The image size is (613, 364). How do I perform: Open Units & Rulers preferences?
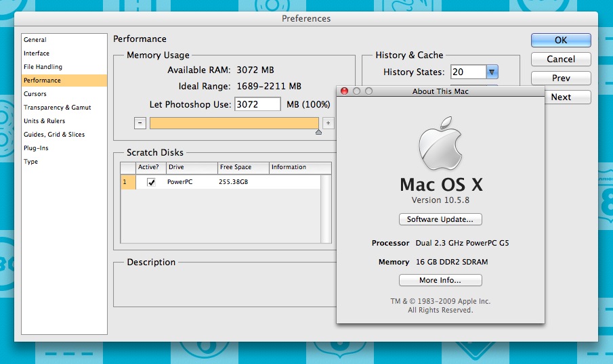pos(64,121)
